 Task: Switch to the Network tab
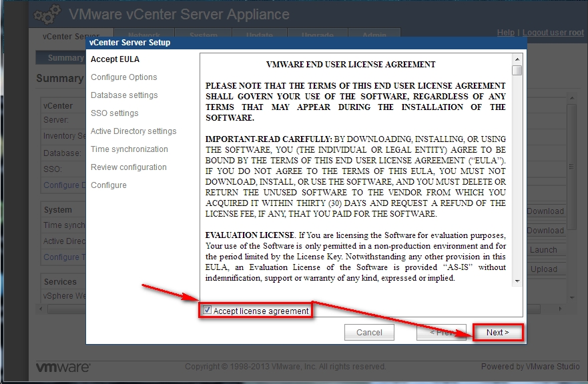144,33
